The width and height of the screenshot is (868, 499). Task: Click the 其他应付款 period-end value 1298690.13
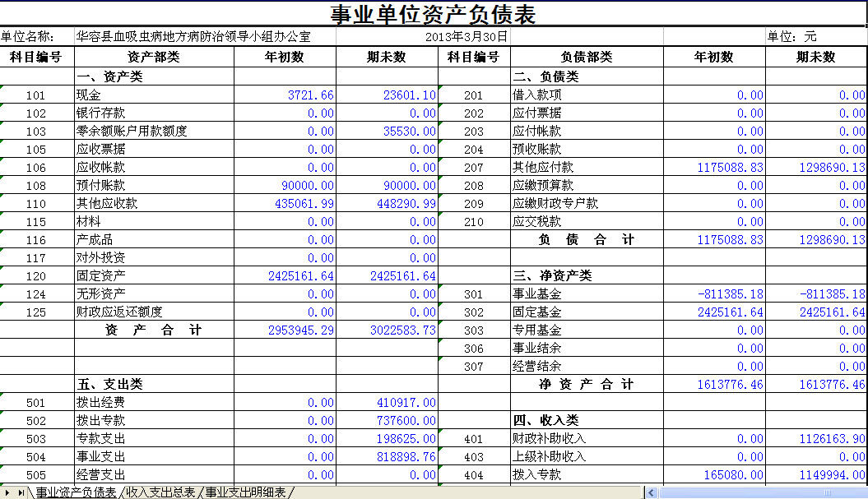(x=816, y=168)
